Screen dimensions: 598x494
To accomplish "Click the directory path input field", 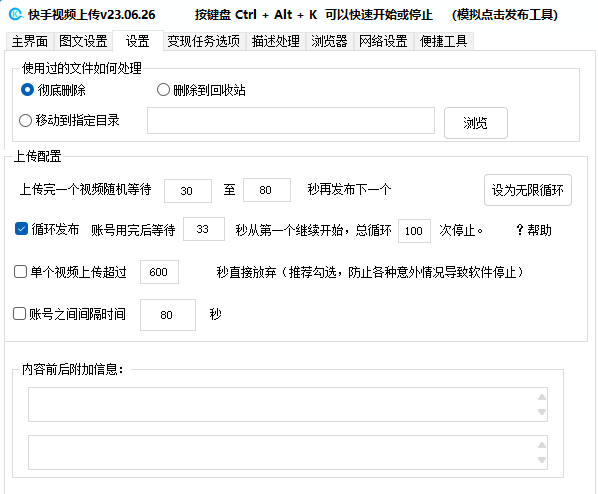I will [x=291, y=121].
